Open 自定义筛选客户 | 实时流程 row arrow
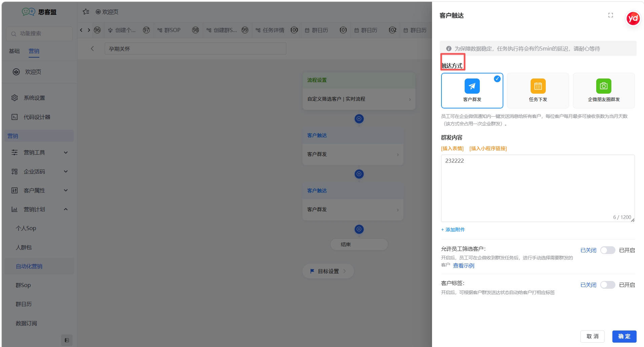This screenshot has width=644, height=347. tap(410, 99)
